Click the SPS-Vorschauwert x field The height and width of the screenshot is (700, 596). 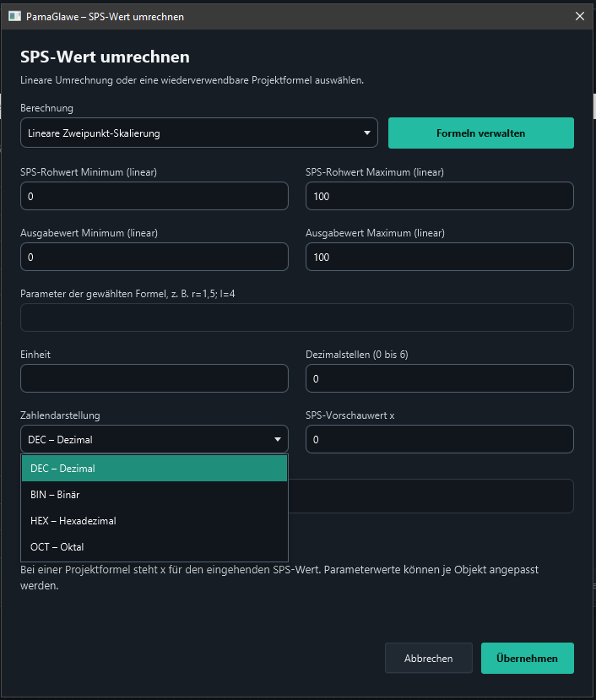[439, 439]
